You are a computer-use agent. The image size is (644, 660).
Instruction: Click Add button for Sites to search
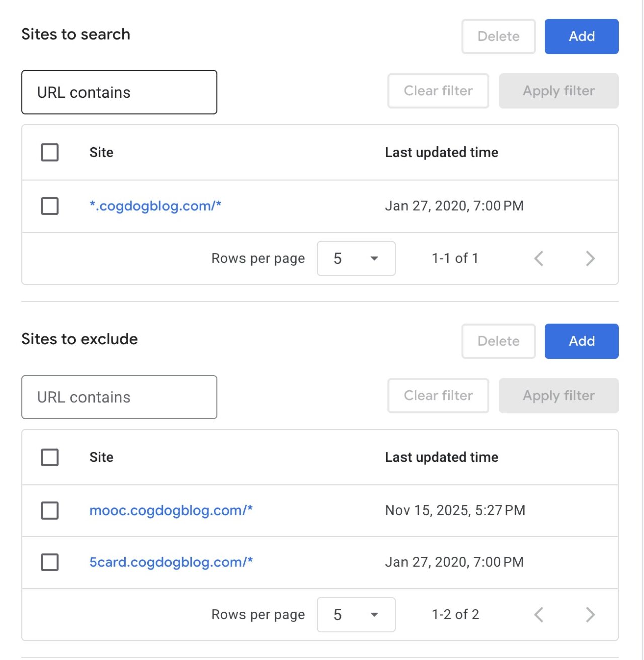582,36
